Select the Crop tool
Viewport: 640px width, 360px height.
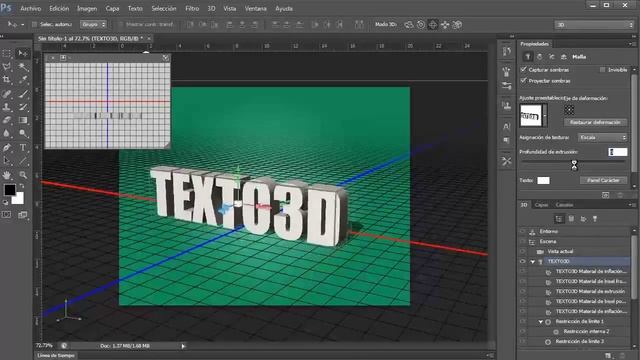click(7, 80)
